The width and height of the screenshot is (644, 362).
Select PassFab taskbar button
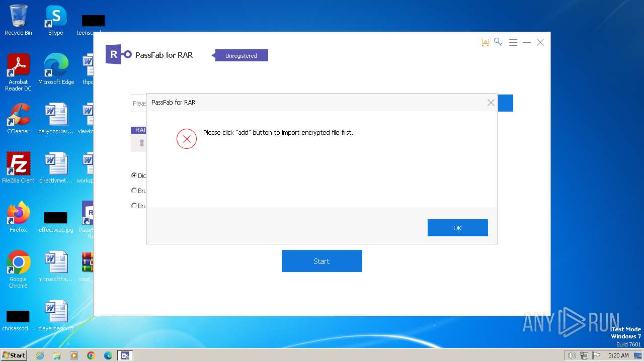125,355
